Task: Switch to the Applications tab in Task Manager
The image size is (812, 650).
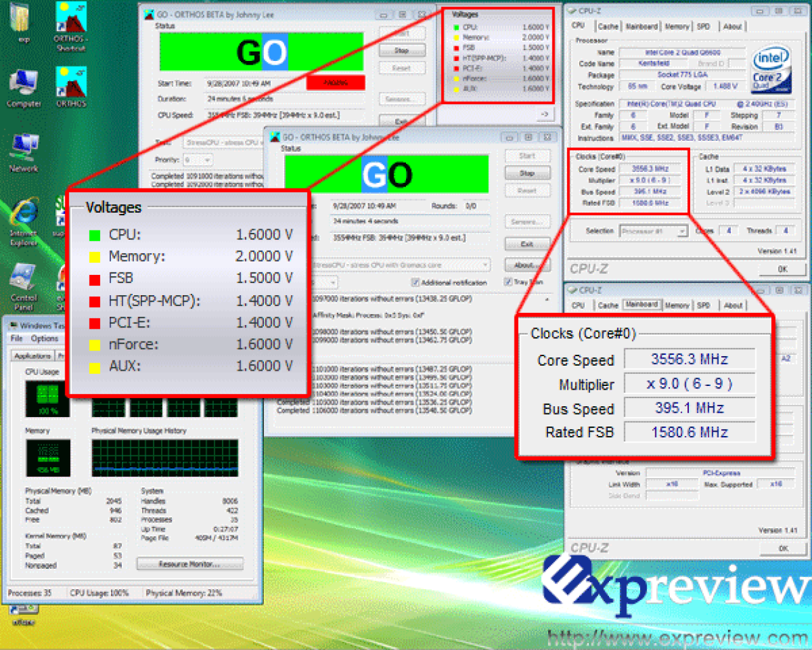Action: tap(33, 356)
